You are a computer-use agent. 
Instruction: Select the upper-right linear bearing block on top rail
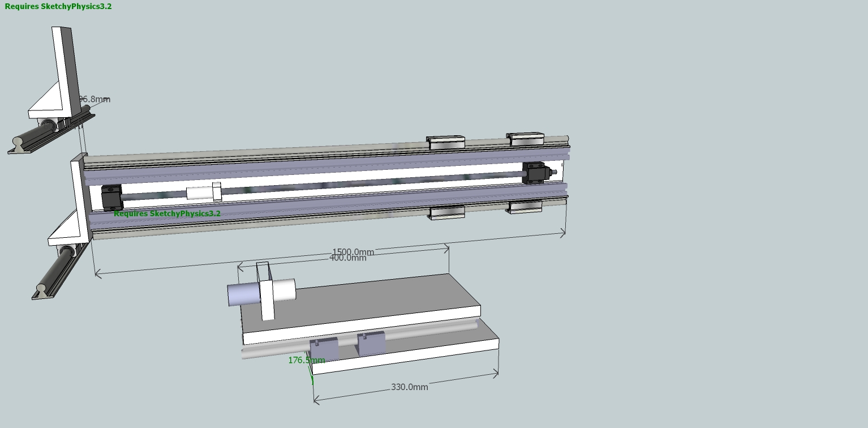click(525, 139)
